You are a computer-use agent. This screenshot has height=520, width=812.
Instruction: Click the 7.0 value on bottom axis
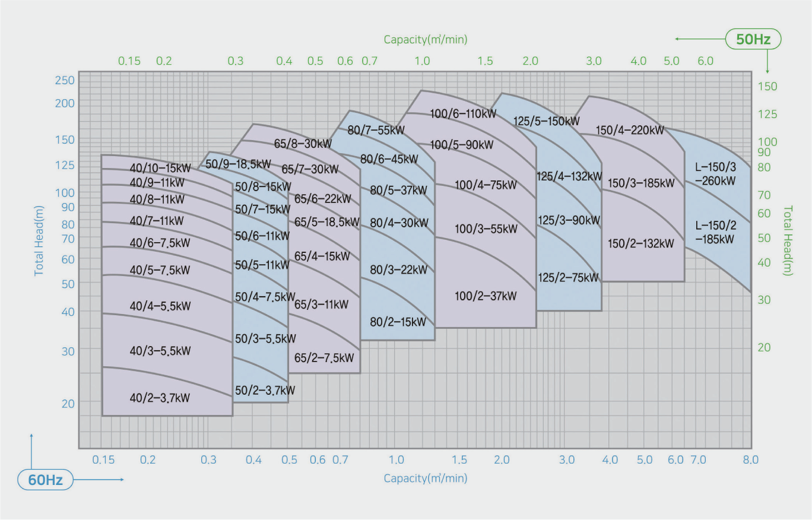coord(699,460)
